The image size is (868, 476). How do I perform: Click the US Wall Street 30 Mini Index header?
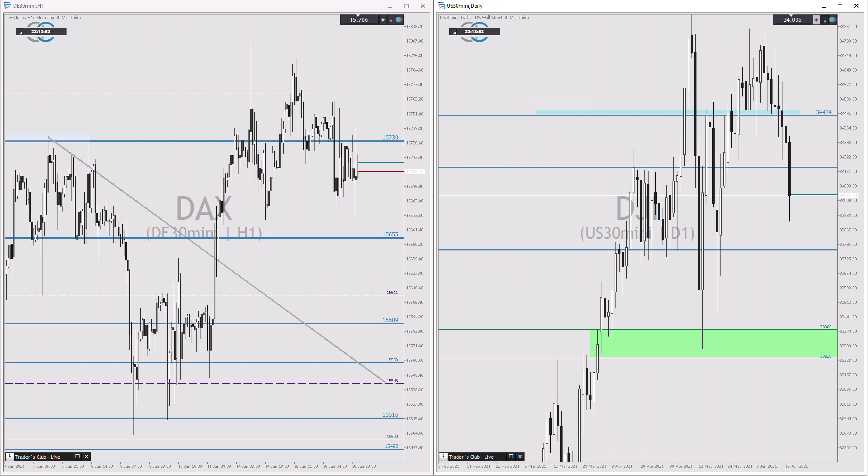(502, 17)
